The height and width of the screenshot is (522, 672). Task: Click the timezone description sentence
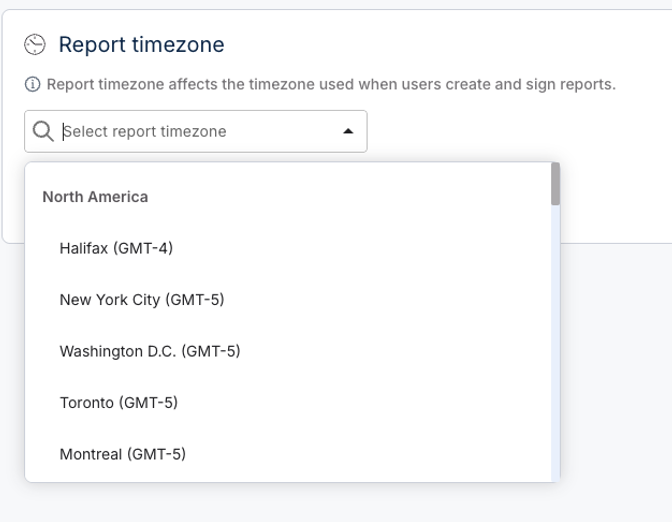click(x=331, y=84)
